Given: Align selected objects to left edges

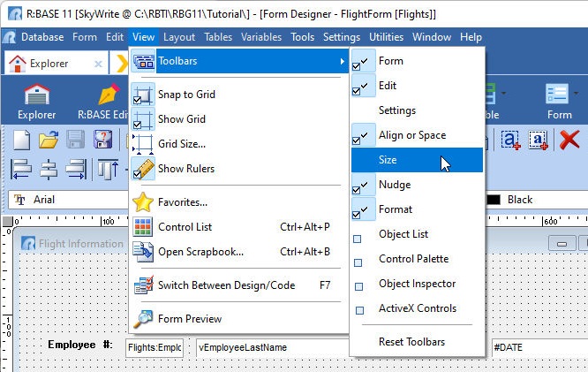Looking at the screenshot, I should point(21,170).
